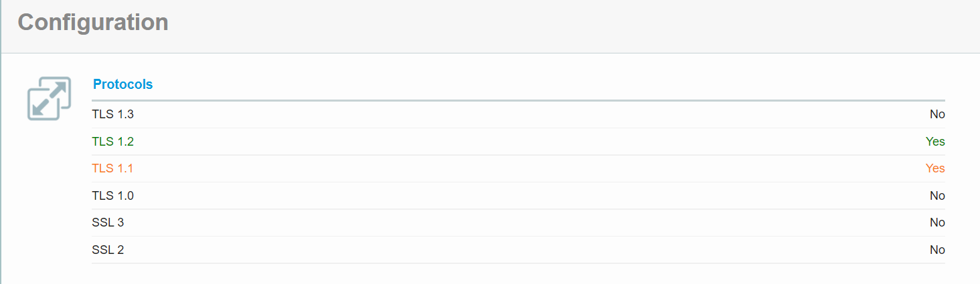Click the No value for TLS 1.3
Screen dimensions: 980x284
tap(937, 114)
